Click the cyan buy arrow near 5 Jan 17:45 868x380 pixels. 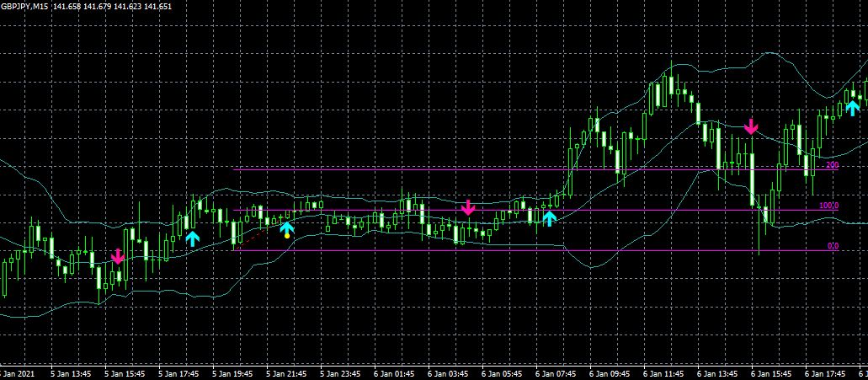click(192, 238)
